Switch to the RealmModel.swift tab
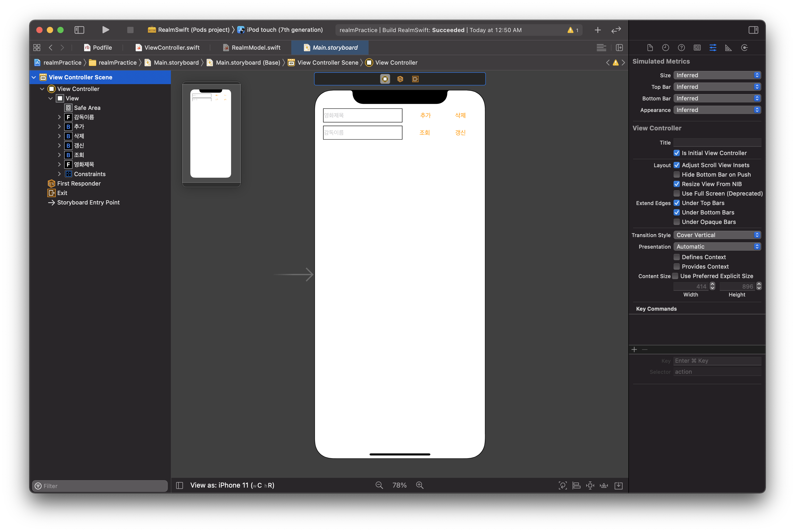This screenshot has height=532, width=795. [x=256, y=48]
